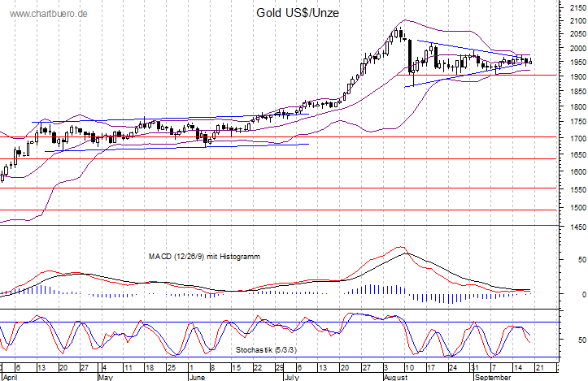This screenshot has width=588, height=381.
Task: Select the July month label on time axis
Action: tap(291, 377)
